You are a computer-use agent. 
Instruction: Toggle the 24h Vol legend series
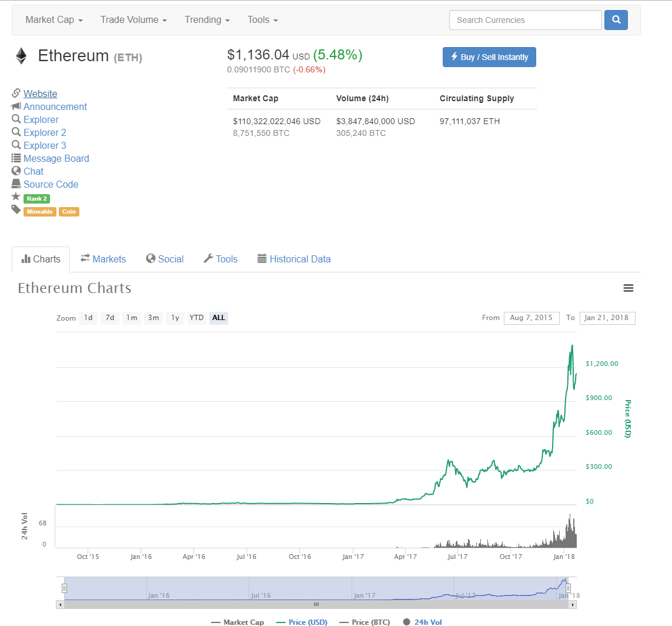[423, 622]
